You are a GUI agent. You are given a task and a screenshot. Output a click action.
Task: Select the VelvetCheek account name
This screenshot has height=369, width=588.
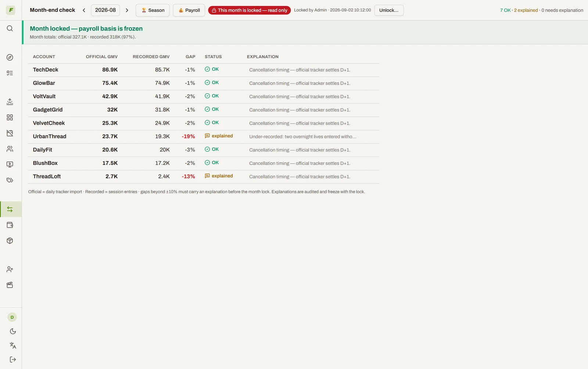pos(49,123)
